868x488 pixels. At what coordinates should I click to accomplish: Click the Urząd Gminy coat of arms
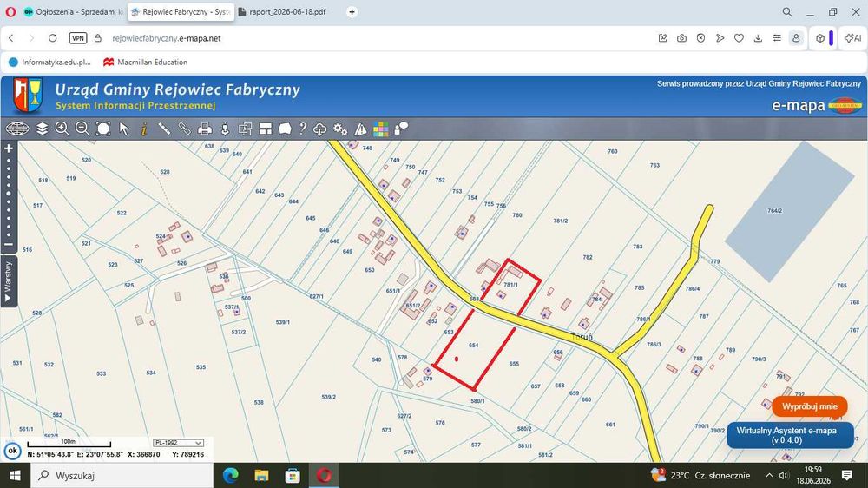pyautogui.click(x=27, y=96)
